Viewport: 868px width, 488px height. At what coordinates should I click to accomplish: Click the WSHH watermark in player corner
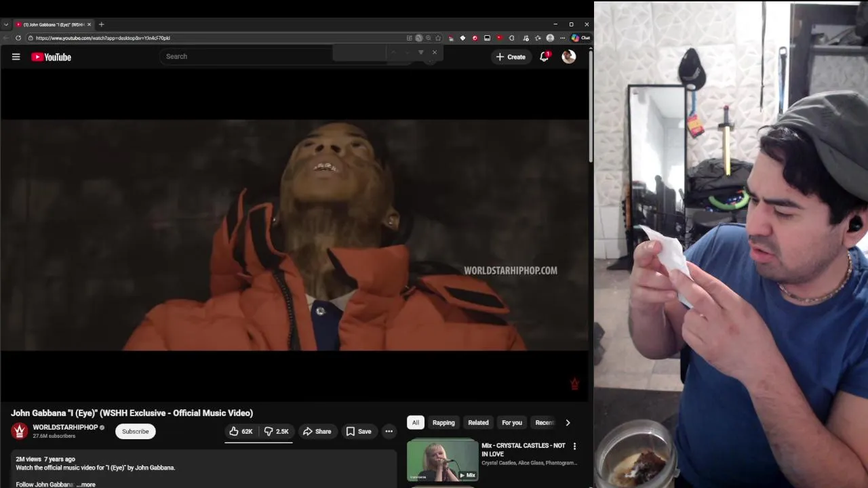coord(574,384)
